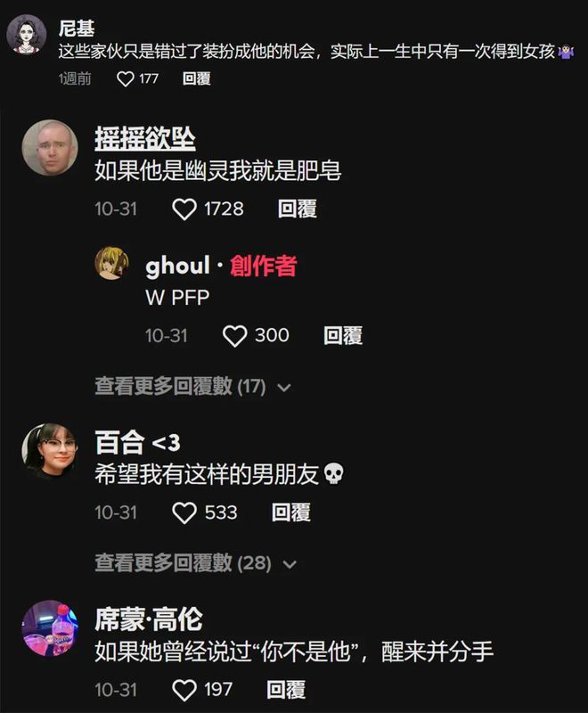Open 尼基's profile avatar
Viewport: 588px width, 713px height.
27,35
